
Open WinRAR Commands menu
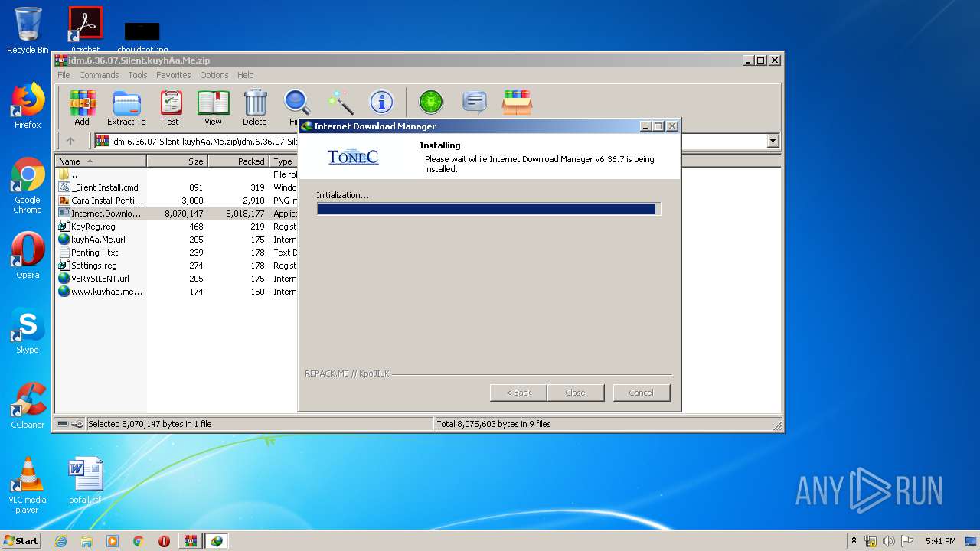click(99, 75)
